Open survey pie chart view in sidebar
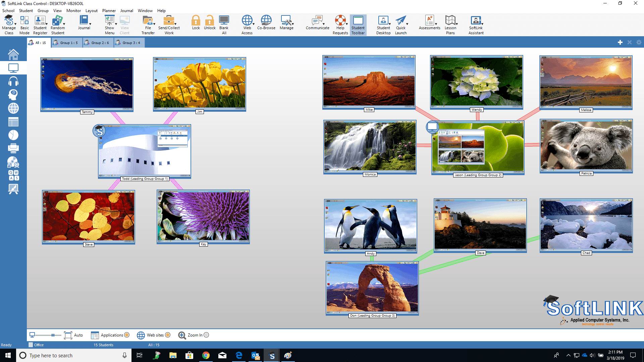 coord(13,135)
